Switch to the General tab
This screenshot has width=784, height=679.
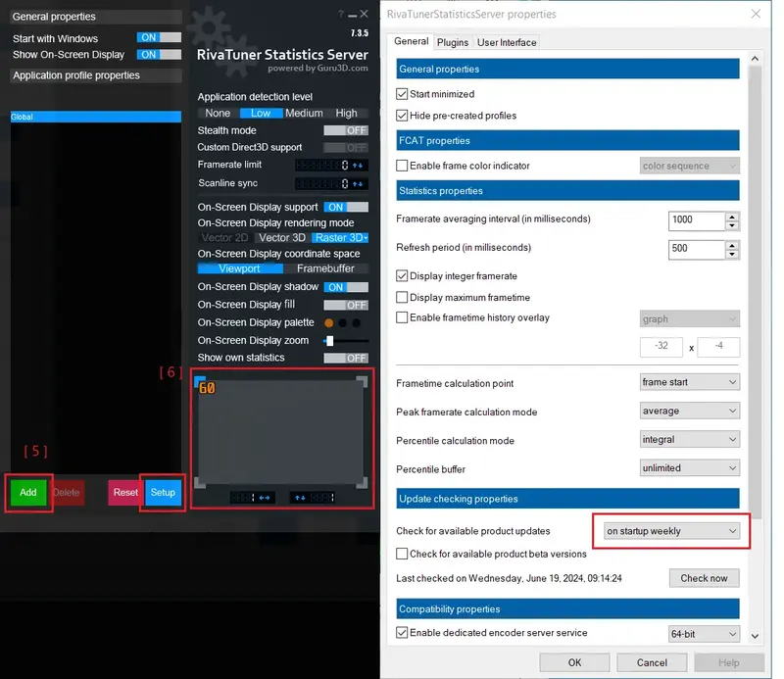(x=411, y=41)
